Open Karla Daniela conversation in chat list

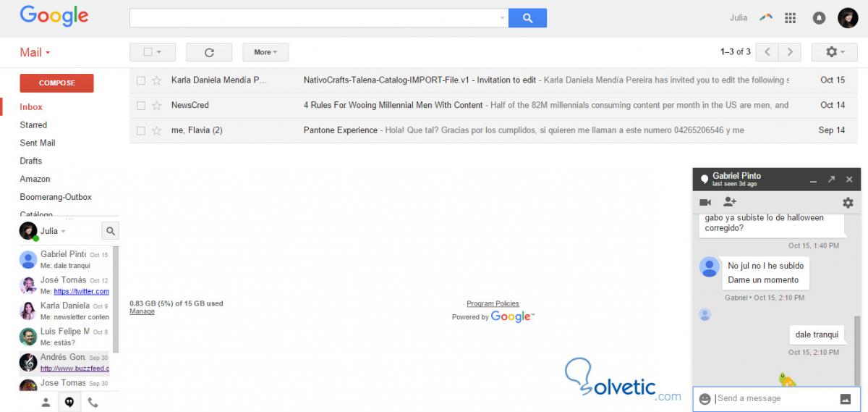(64, 311)
